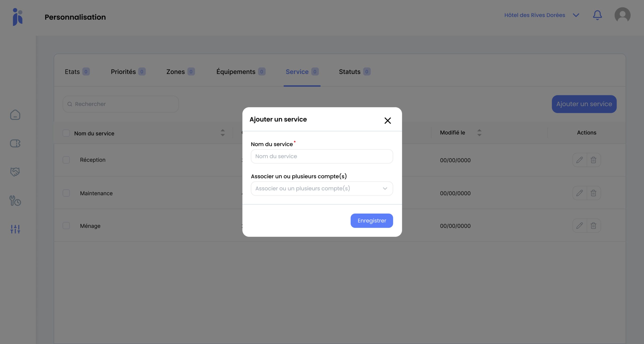
Task: Open the sliders personalisation icon in sidebar
Action: (15, 229)
